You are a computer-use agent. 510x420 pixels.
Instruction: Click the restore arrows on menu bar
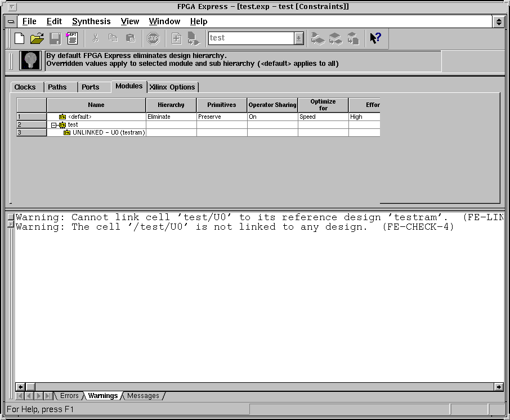coord(499,22)
